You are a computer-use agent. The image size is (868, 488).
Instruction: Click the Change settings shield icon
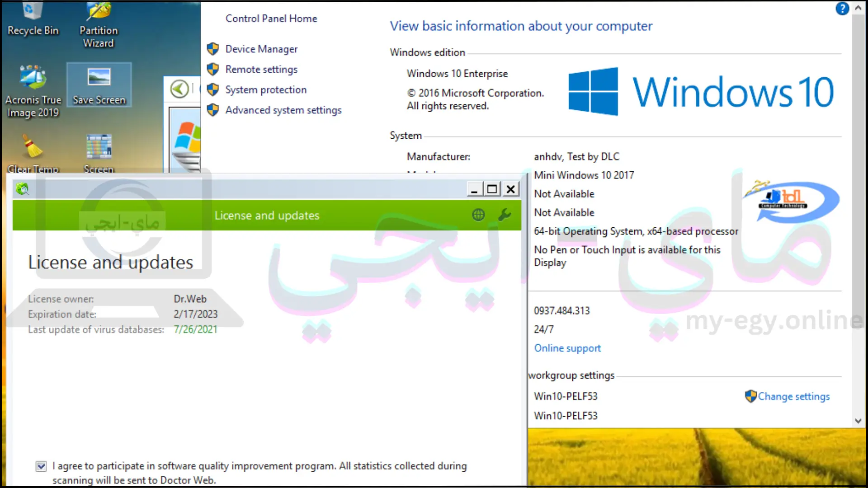pos(750,396)
